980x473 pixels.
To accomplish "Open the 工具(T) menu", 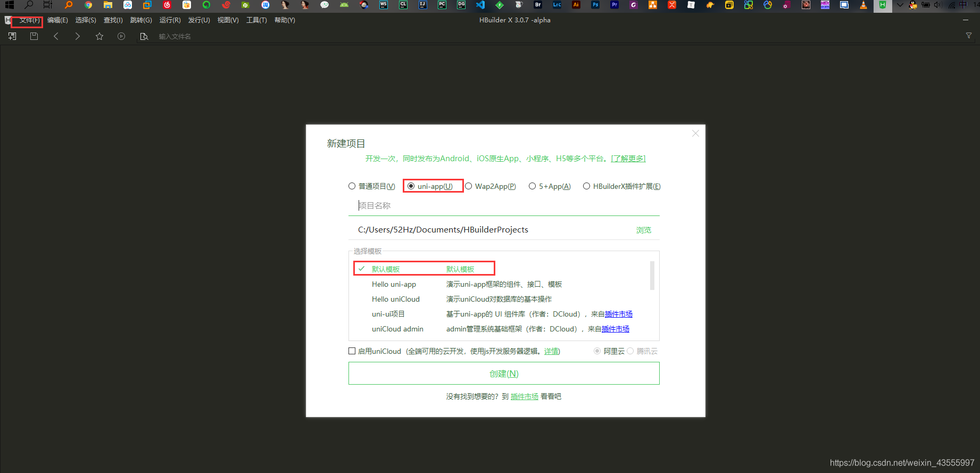I will click(256, 20).
